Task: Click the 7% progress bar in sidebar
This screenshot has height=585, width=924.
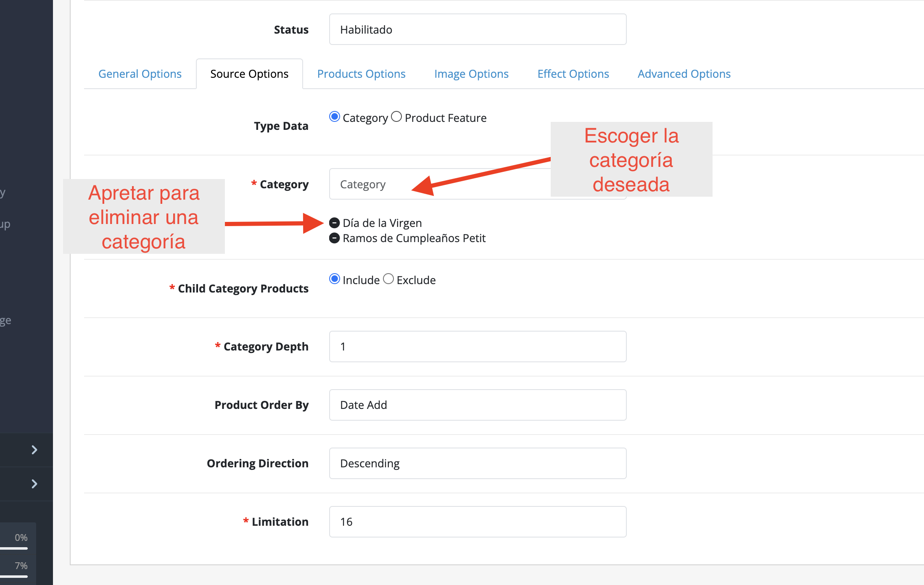Action: (x=14, y=576)
